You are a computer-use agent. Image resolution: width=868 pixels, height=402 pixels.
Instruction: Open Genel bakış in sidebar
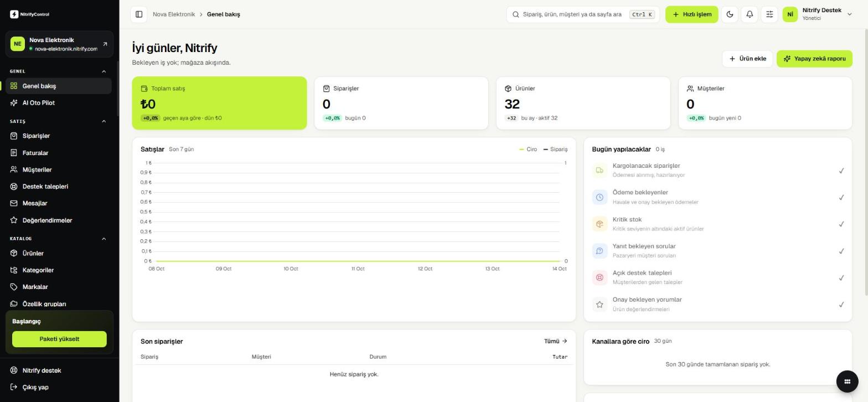(x=59, y=86)
